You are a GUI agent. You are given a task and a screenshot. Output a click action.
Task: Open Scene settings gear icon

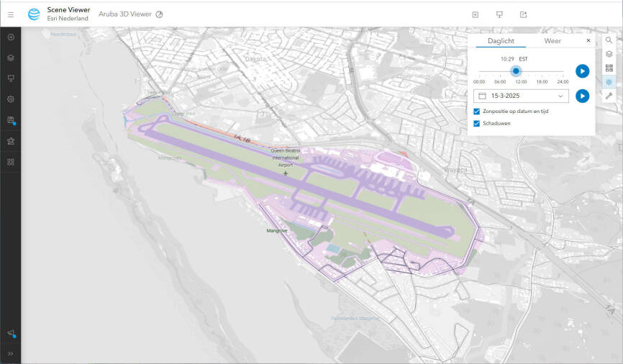point(10,99)
